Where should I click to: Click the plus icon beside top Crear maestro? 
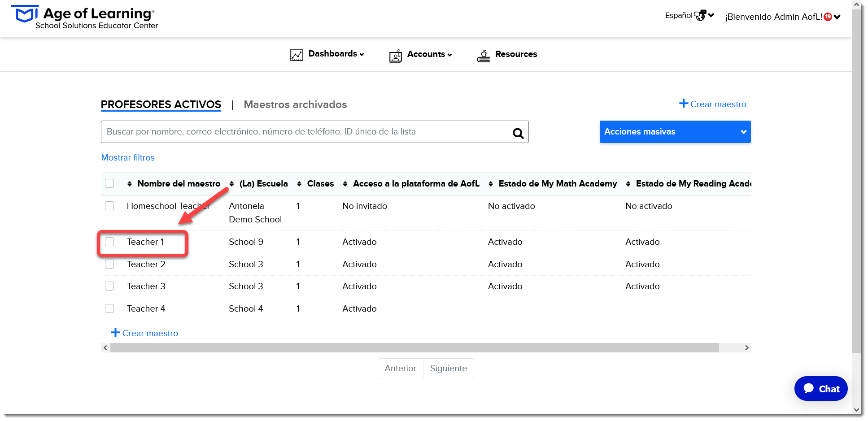tap(684, 103)
